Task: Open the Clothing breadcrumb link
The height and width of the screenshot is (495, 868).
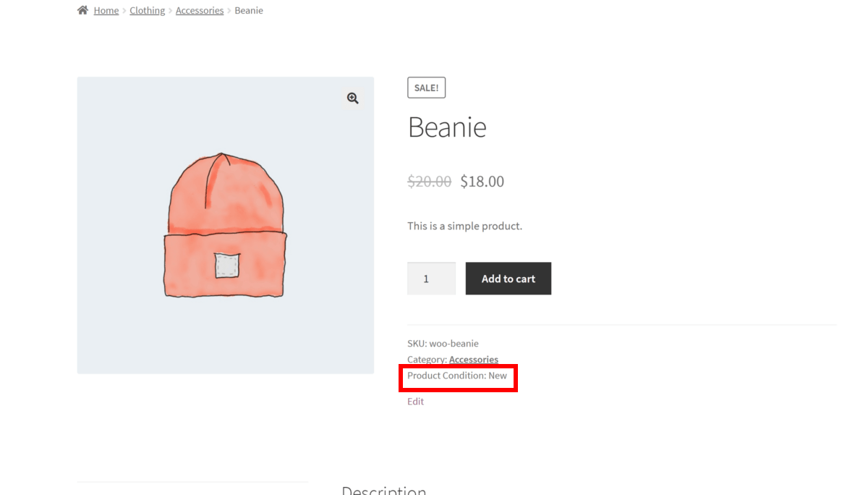Action: (x=147, y=10)
